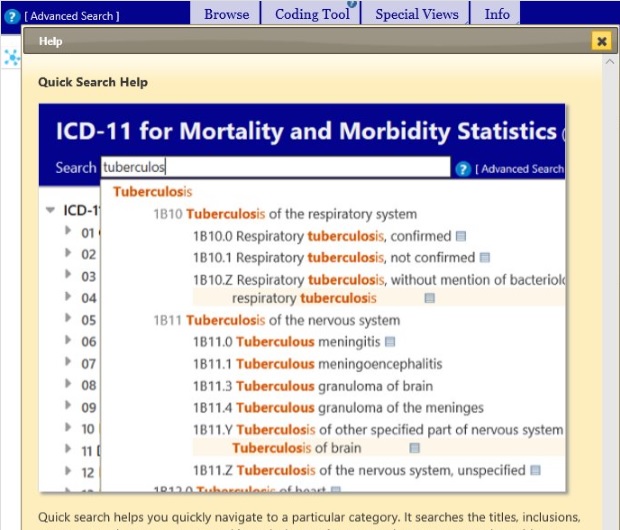
Task: Expand chapter 06 in the tree
Action: (68, 339)
